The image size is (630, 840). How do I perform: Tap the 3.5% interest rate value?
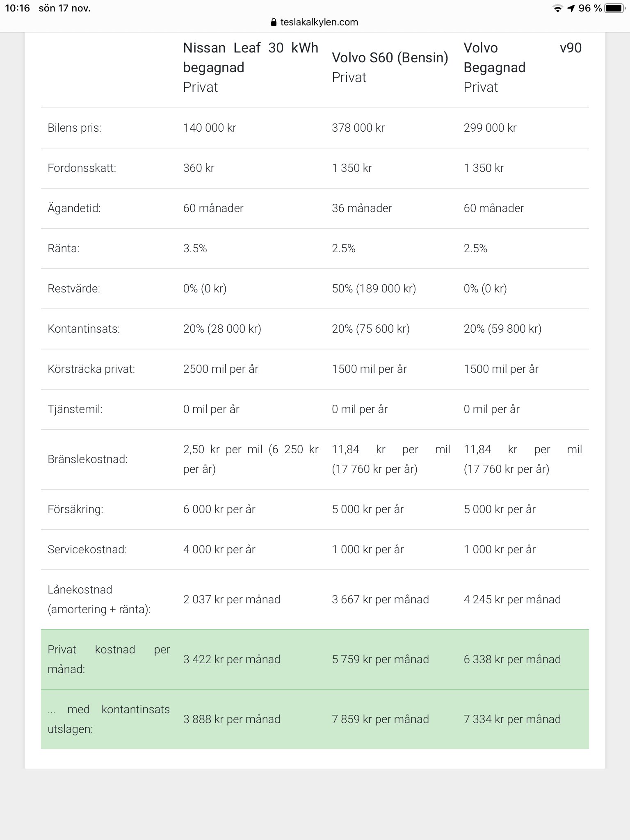(195, 248)
